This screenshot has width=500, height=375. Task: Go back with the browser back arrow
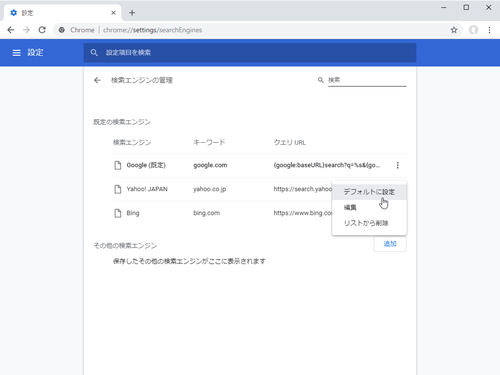[x=11, y=30]
